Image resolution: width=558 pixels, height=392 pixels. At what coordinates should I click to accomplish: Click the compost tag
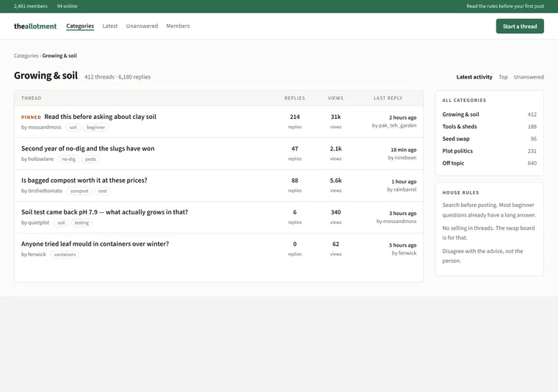79,191
